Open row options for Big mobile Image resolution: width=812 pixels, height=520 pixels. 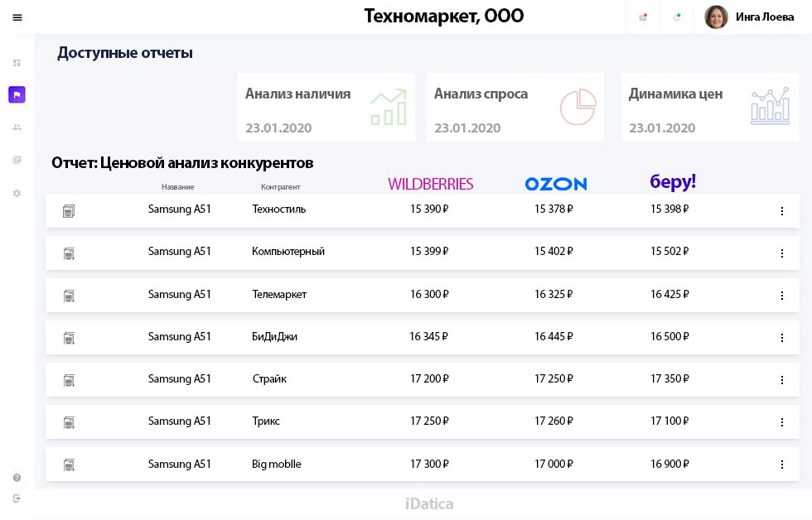[781, 465]
